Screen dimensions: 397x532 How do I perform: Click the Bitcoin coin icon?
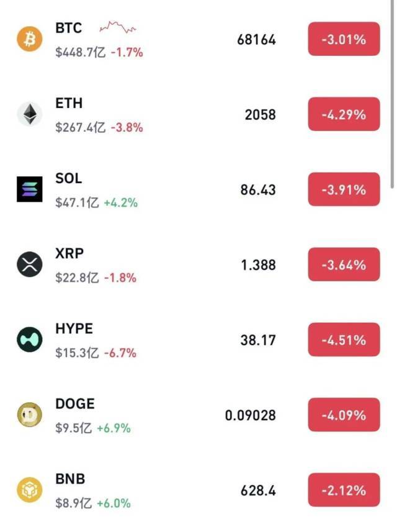(29, 40)
